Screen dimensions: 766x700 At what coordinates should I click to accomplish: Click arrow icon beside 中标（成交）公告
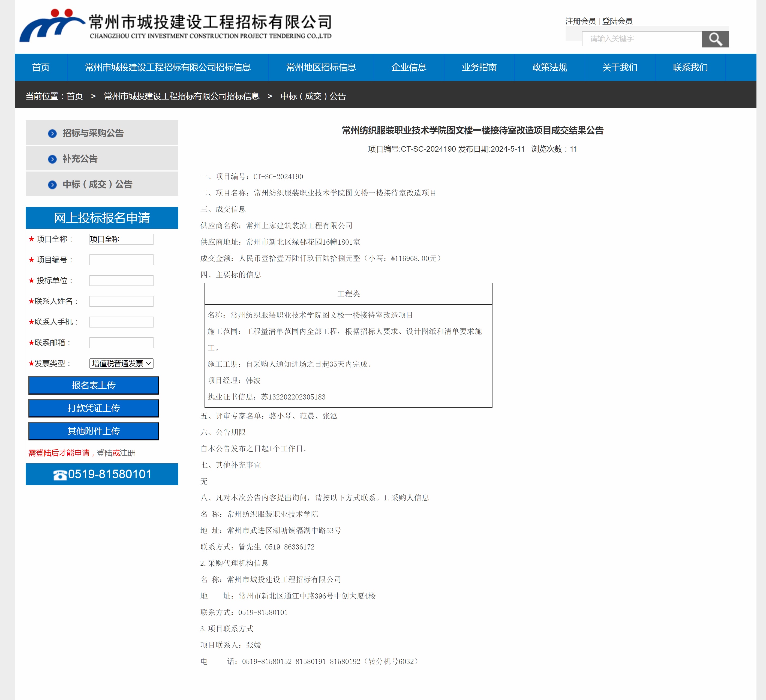[x=52, y=185]
